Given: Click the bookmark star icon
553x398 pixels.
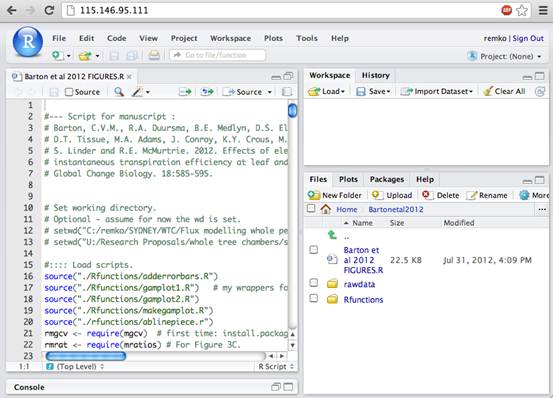Looking at the screenshot, I should [x=522, y=11].
